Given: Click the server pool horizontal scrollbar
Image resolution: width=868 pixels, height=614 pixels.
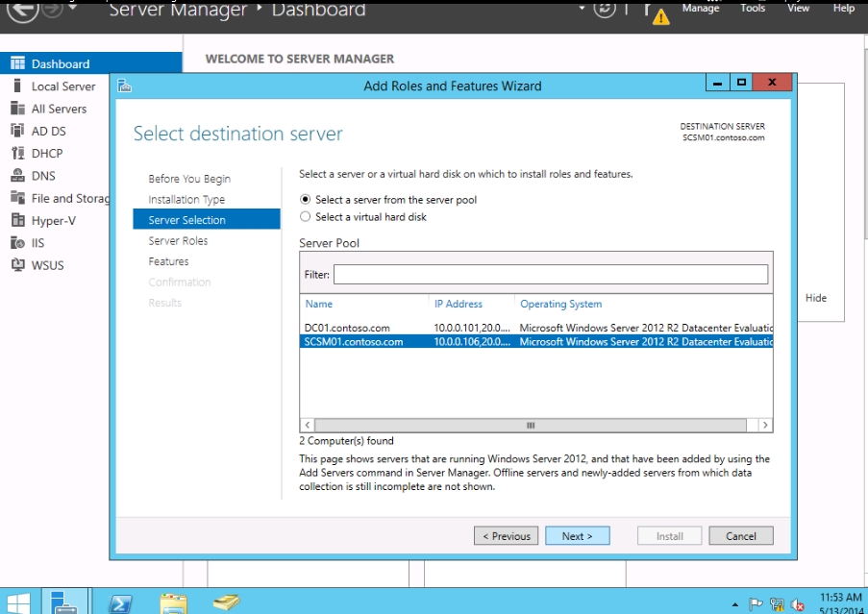Looking at the screenshot, I should click(529, 425).
